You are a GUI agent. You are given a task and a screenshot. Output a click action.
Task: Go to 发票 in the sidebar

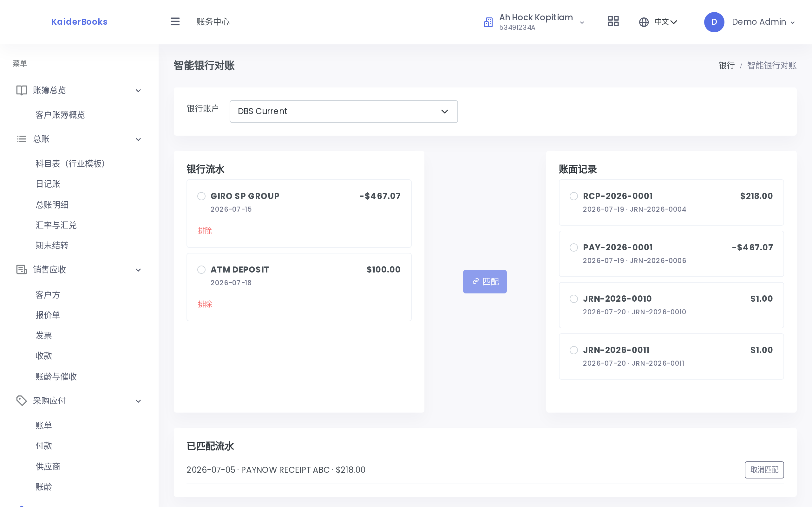(44, 335)
